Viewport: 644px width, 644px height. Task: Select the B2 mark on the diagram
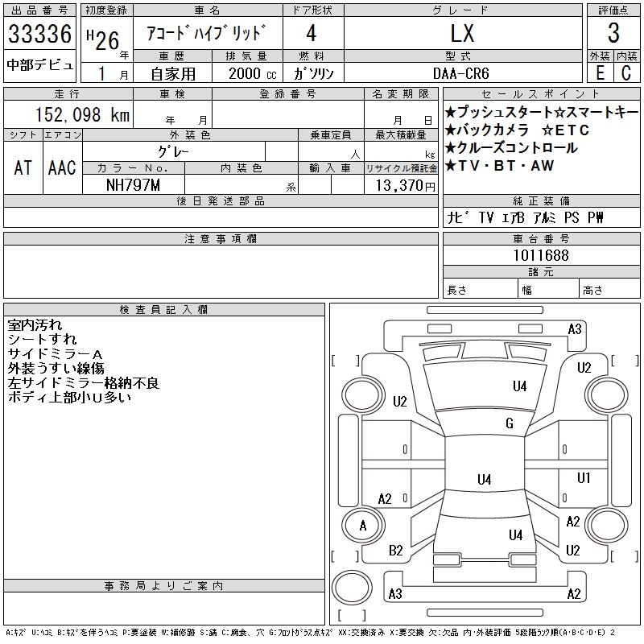pyautogui.click(x=395, y=551)
